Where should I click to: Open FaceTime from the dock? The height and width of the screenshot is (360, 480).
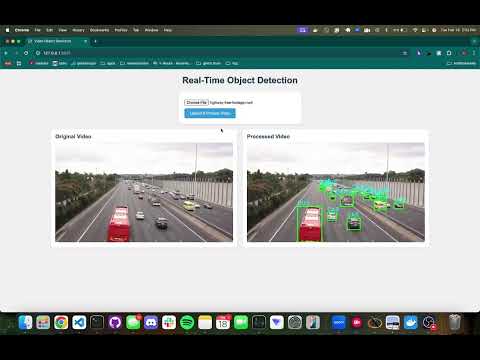pos(241,322)
